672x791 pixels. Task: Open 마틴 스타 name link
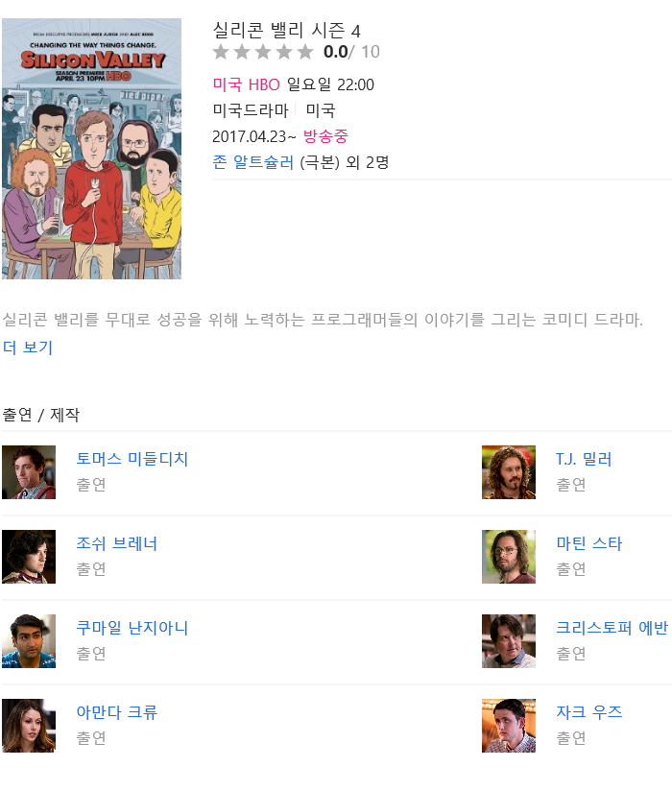pyautogui.click(x=589, y=543)
